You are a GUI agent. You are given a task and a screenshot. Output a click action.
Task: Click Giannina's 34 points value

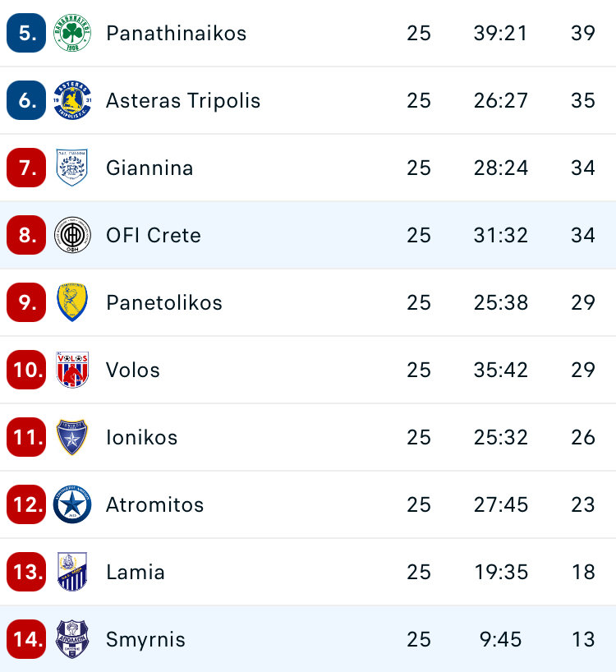(583, 168)
